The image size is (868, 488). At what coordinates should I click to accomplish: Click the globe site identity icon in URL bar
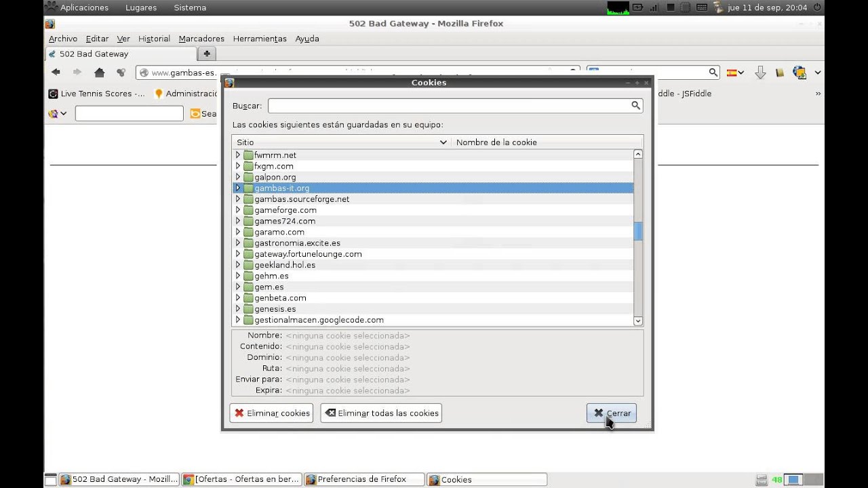(x=143, y=73)
